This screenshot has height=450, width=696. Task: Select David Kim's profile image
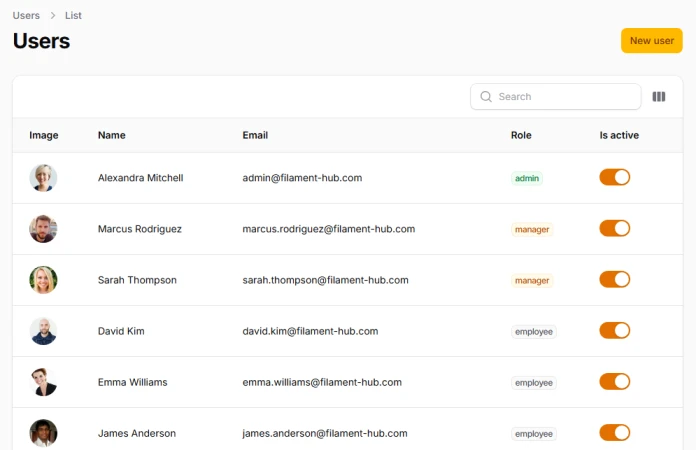click(43, 331)
